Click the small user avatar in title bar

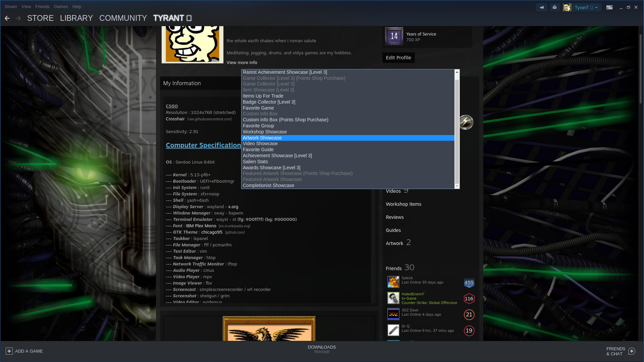567,7
